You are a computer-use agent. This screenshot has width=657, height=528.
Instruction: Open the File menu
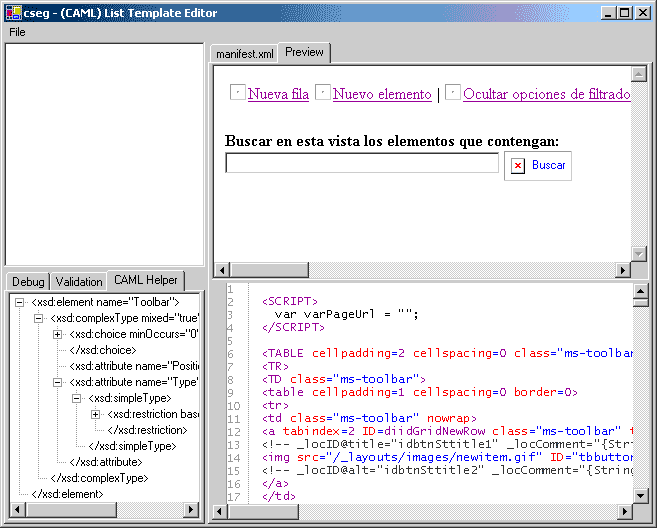pyautogui.click(x=17, y=32)
